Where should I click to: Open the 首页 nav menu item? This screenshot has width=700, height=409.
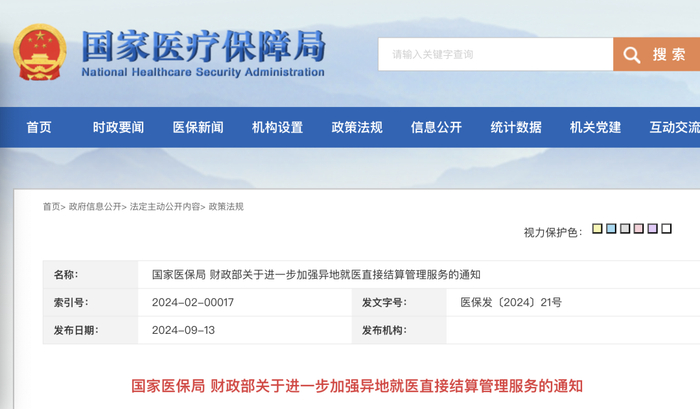point(39,127)
